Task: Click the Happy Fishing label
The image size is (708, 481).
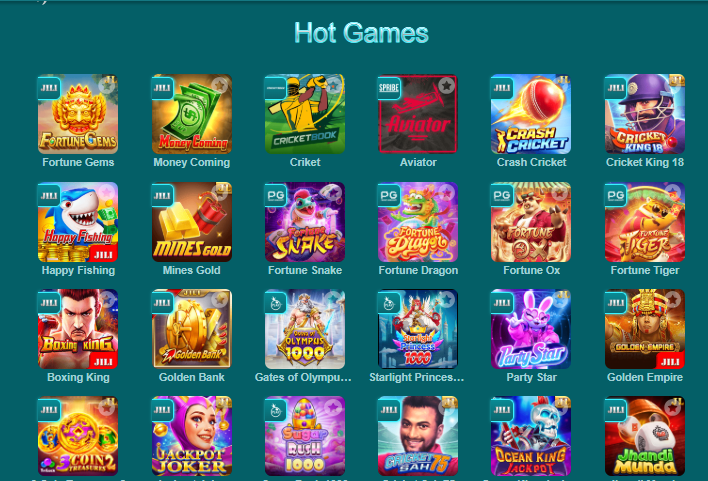Action: 78,271
